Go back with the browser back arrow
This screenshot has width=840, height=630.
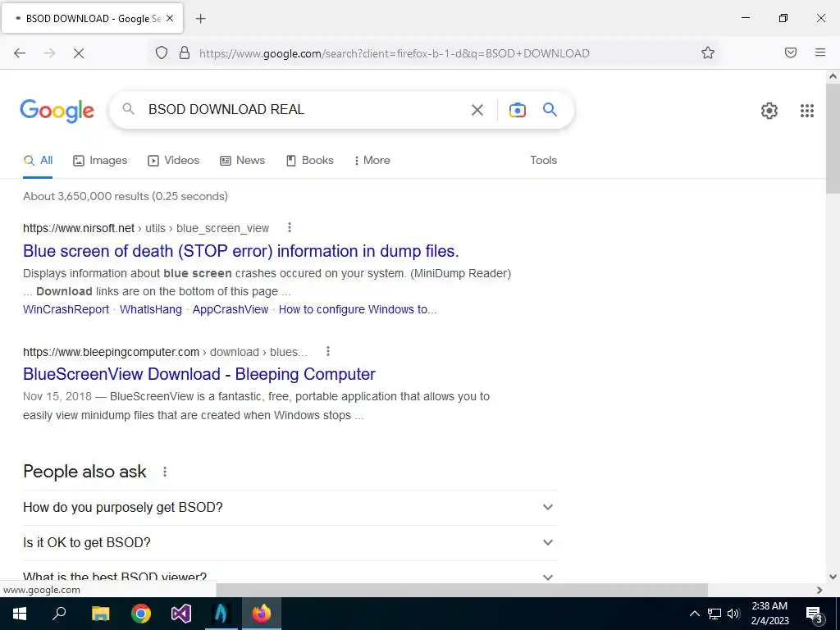click(20, 53)
